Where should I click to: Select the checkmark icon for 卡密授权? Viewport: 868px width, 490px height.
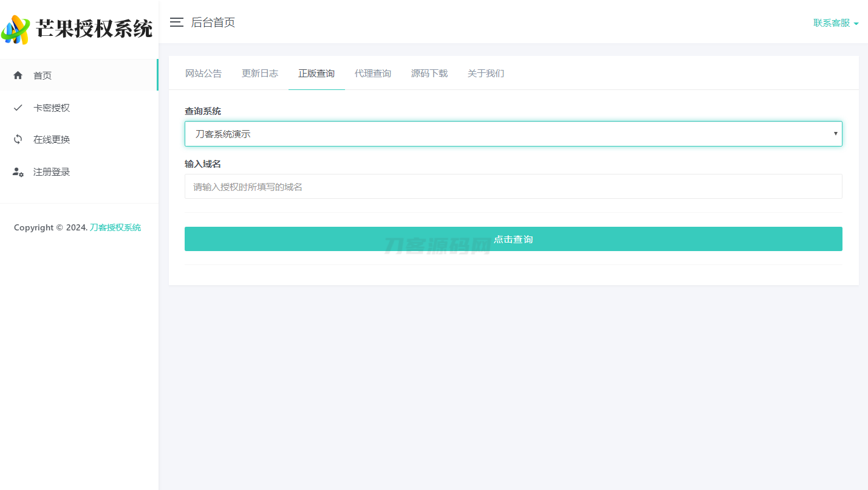18,107
